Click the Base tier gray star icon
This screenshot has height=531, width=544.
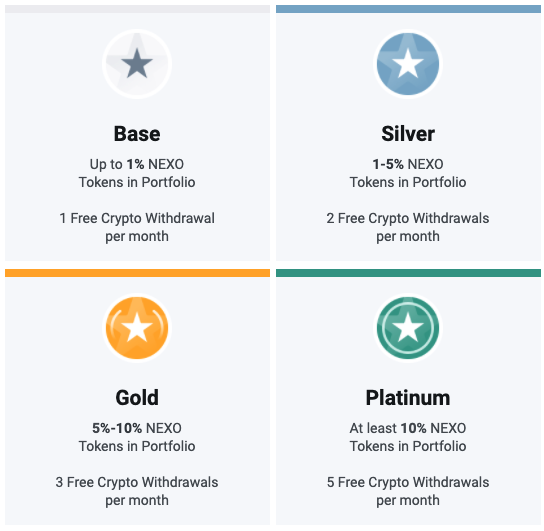pyautogui.click(x=137, y=64)
